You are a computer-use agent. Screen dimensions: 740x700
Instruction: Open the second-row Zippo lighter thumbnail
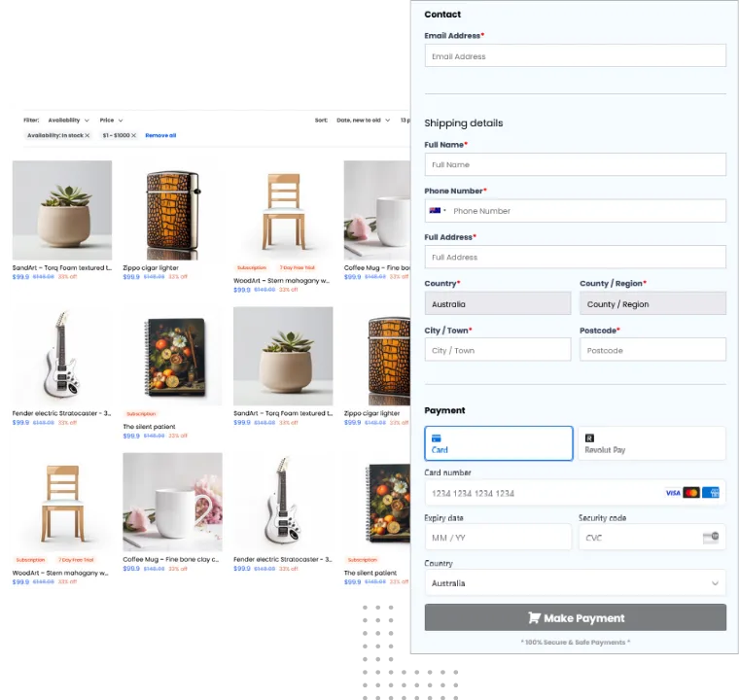tap(376, 356)
